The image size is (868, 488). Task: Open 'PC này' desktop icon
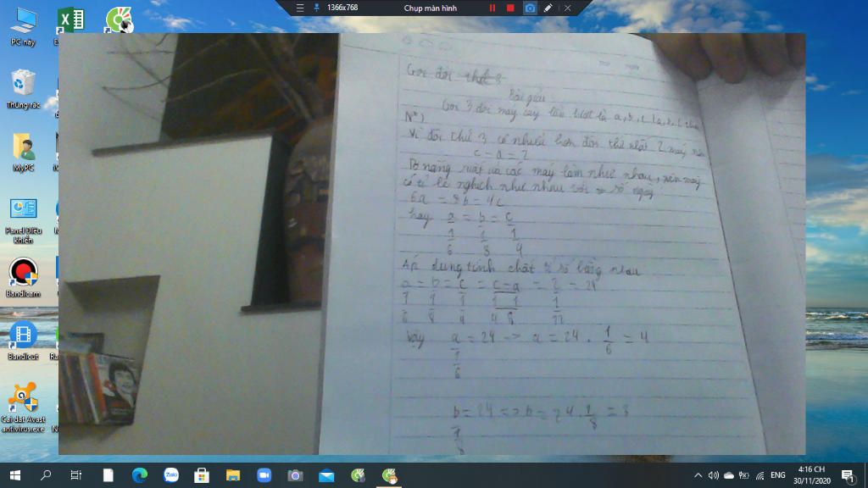[23, 26]
